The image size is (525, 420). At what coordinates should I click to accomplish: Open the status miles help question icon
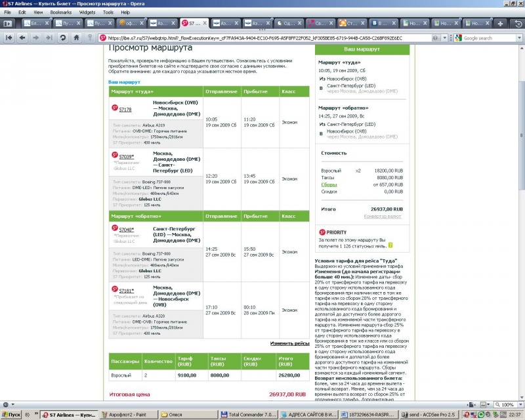(x=390, y=245)
